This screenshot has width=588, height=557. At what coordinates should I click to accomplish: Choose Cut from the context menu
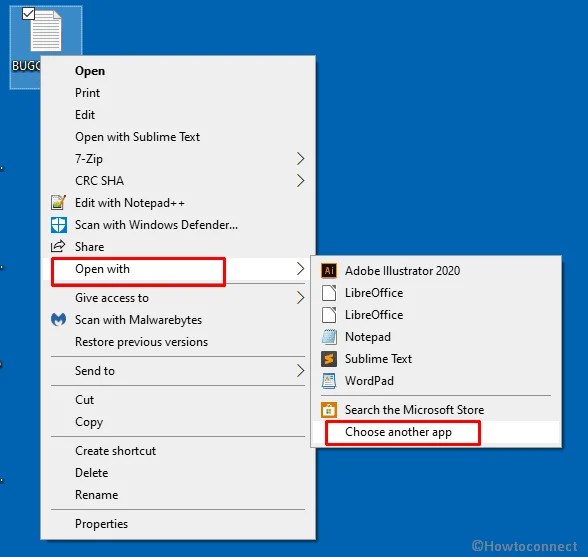(178, 399)
